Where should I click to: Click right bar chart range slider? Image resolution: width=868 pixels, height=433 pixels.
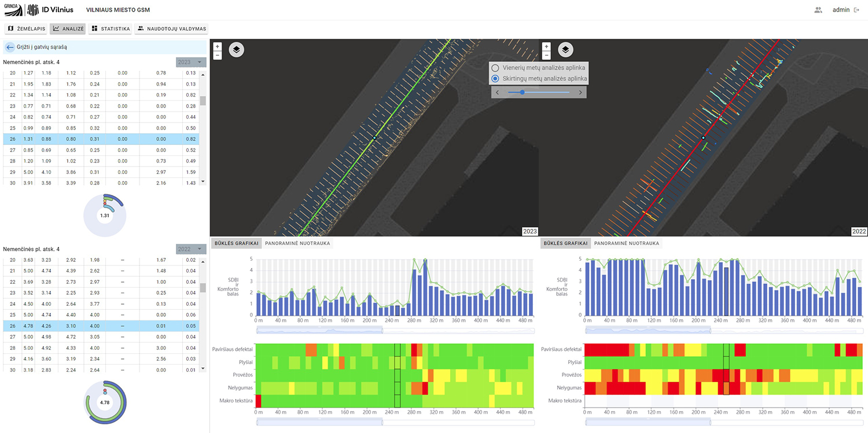click(x=648, y=330)
